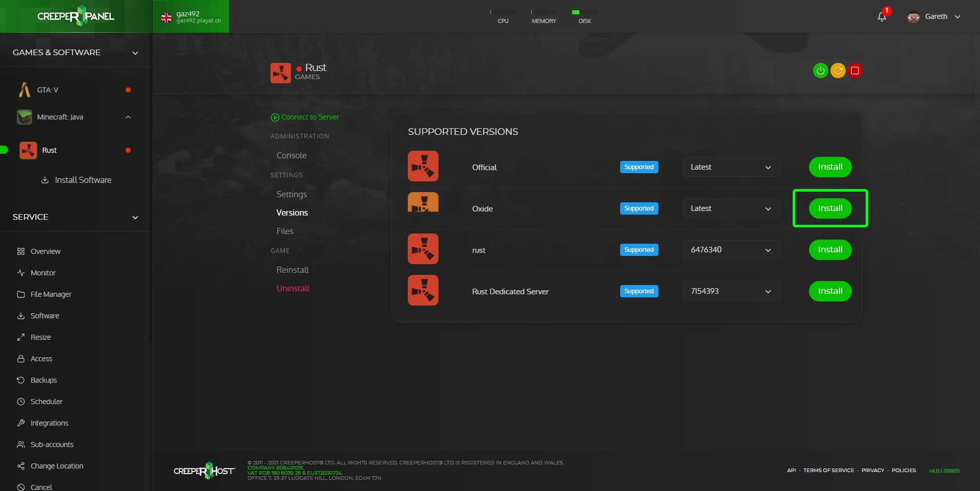The image size is (980, 491).
Task: Open the rust 6476340 version dropdown
Action: coord(731,250)
